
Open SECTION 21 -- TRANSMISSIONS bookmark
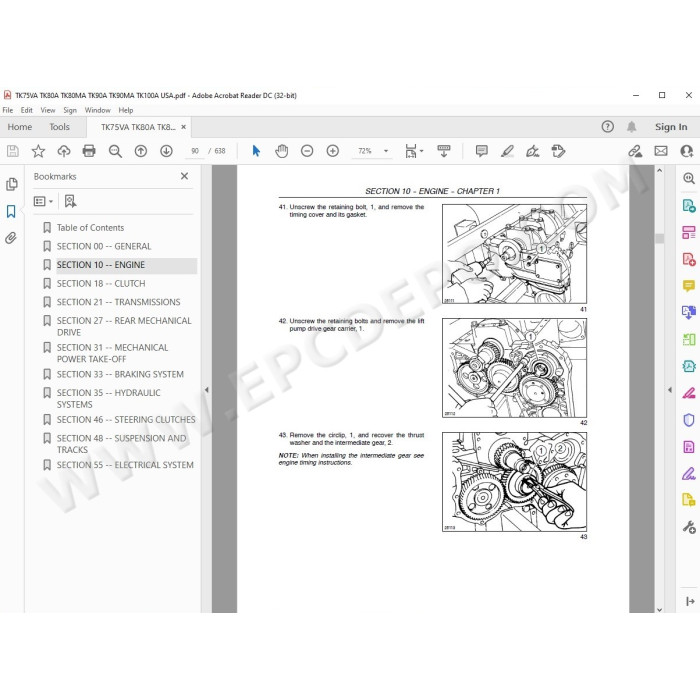(118, 302)
